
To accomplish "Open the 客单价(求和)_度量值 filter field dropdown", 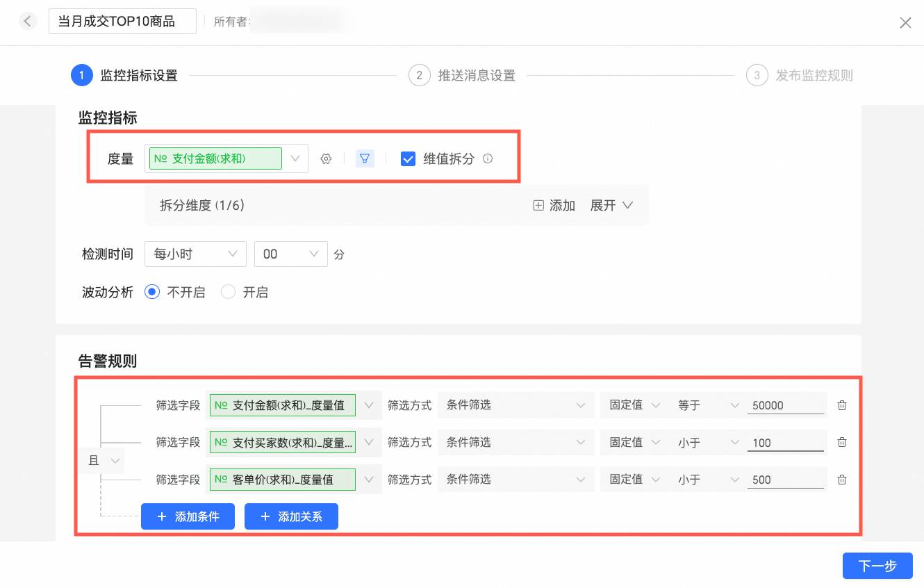I will [x=294, y=480].
